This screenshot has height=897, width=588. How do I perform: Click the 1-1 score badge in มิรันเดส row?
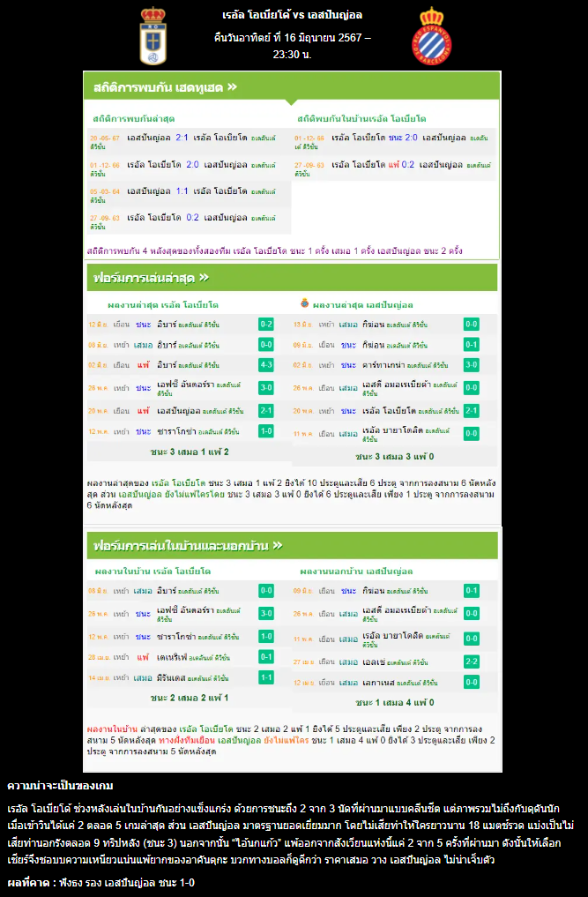click(x=266, y=677)
